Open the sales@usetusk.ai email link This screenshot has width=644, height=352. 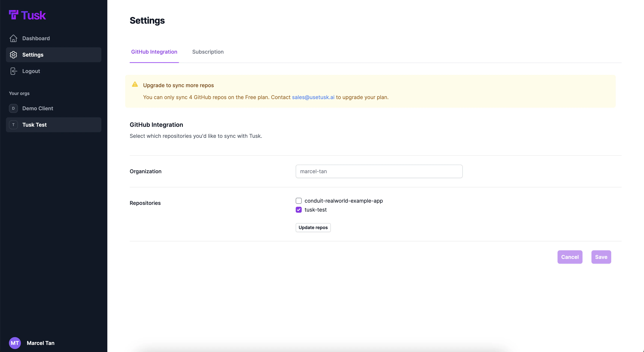click(313, 97)
